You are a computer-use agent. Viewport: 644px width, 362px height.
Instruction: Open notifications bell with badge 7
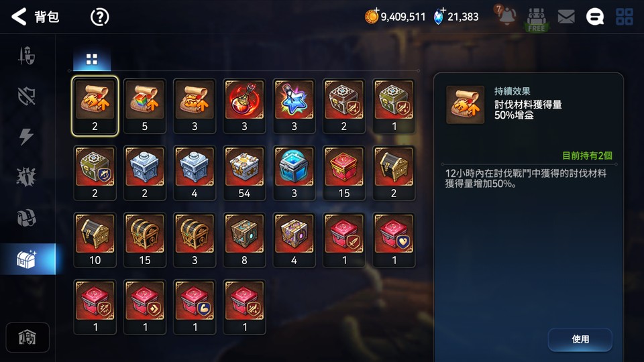click(x=506, y=15)
